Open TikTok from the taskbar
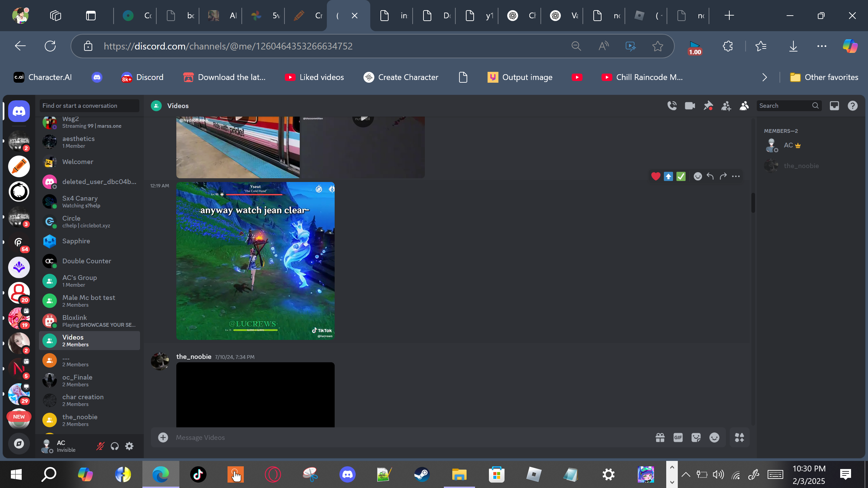 [198, 474]
